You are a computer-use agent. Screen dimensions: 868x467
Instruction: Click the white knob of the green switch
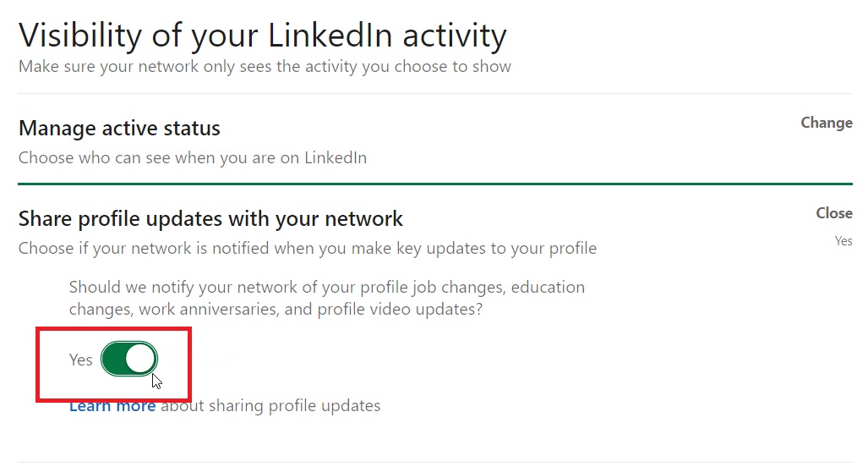[141, 360]
